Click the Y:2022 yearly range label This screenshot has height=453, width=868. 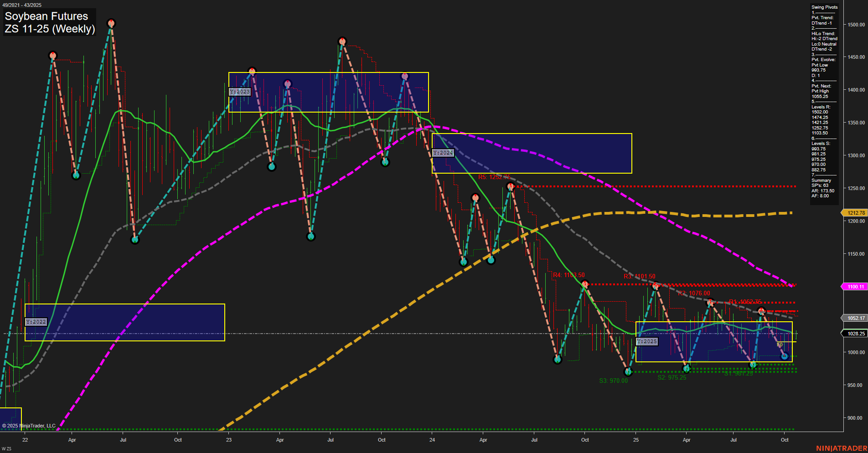[x=36, y=321]
